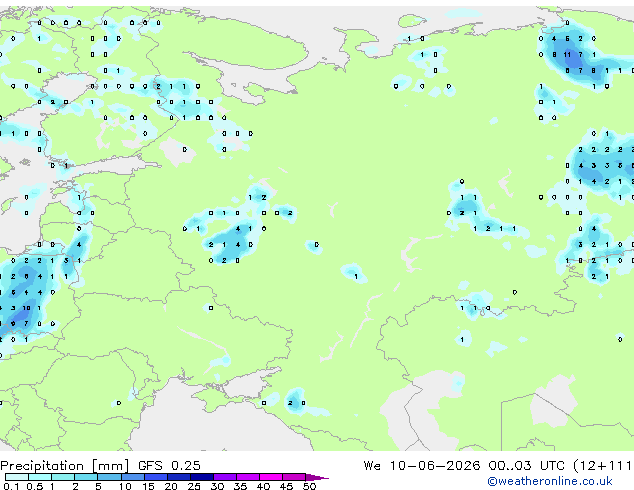Click the '45' legend scale label
634x490 pixels.
click(x=286, y=486)
